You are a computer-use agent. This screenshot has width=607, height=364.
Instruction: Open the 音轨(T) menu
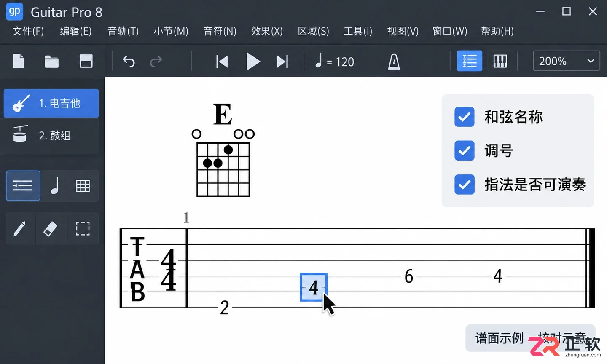(x=123, y=31)
